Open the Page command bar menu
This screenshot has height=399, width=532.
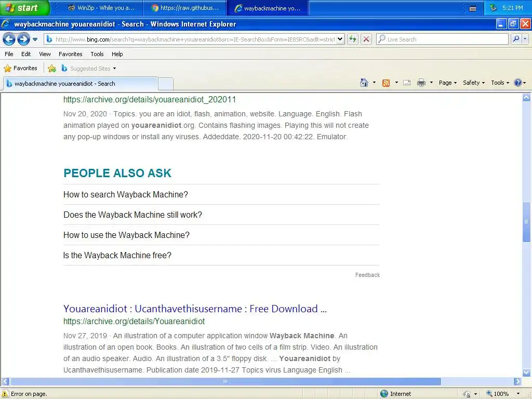447,83
